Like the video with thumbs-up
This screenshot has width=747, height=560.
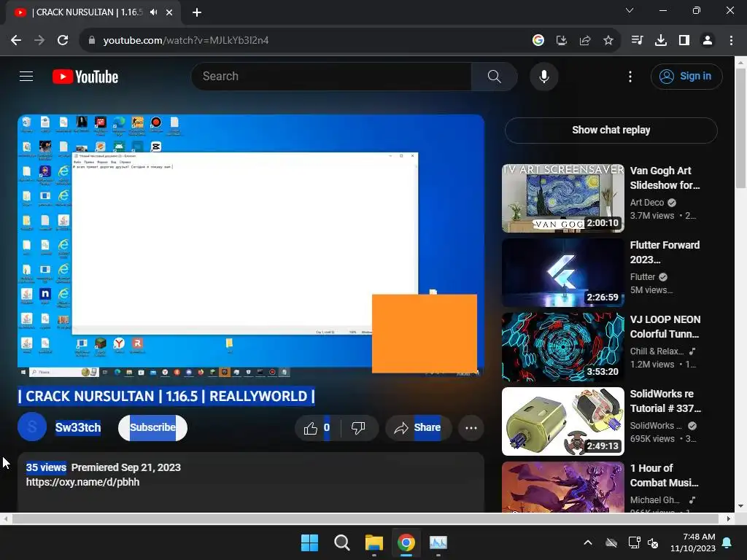(x=318, y=428)
